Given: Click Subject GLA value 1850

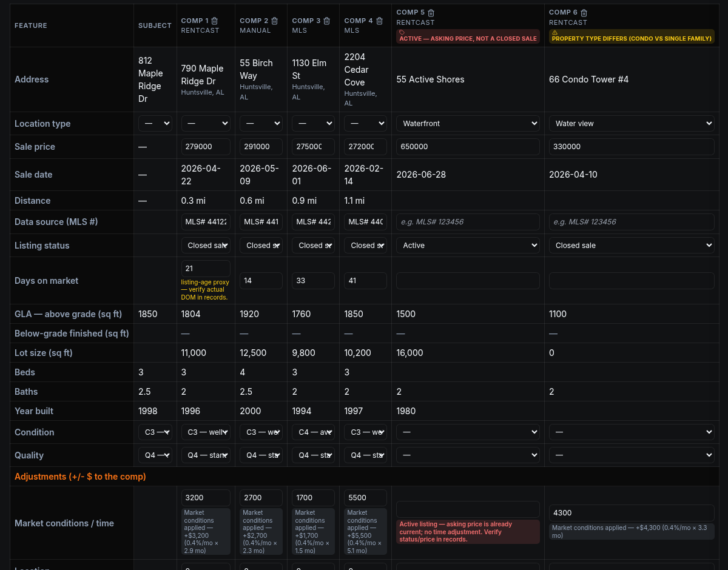Looking at the screenshot, I should pyautogui.click(x=148, y=314).
